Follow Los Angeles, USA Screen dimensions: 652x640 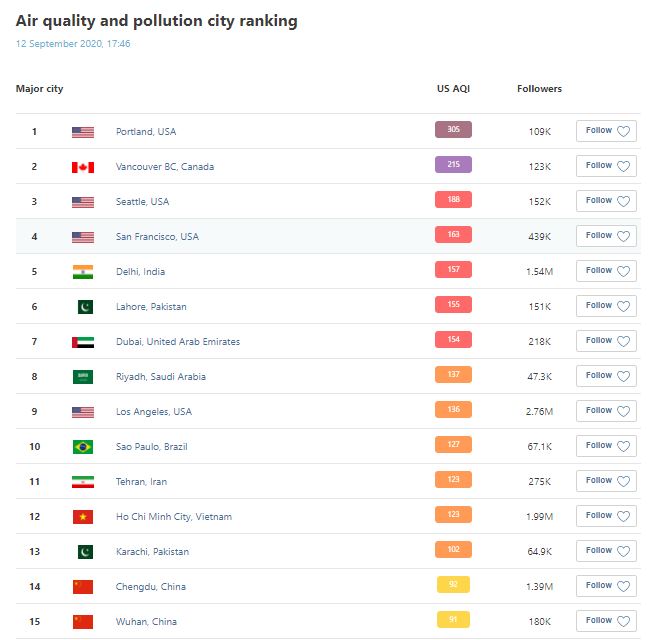point(606,411)
